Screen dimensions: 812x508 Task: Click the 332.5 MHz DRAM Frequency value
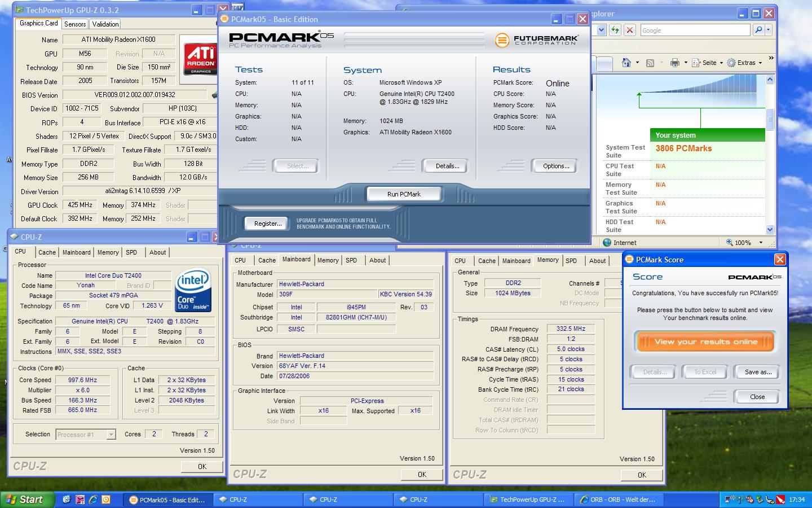[x=571, y=329]
